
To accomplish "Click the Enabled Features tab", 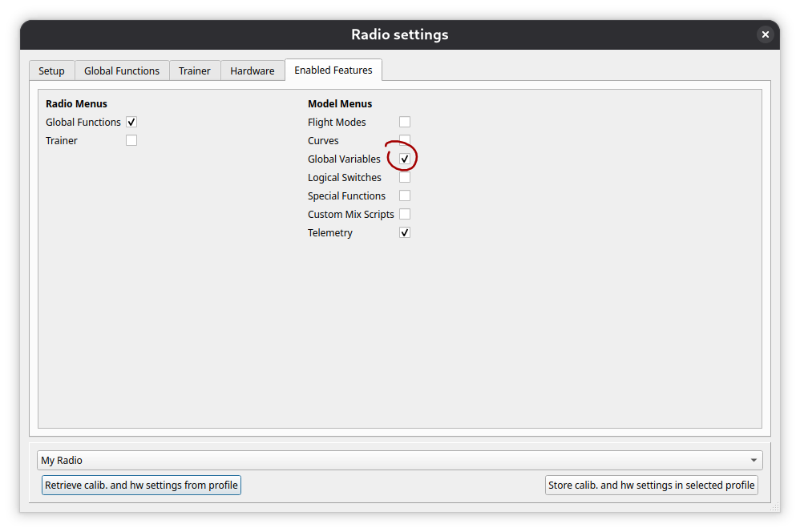I will 333,71.
